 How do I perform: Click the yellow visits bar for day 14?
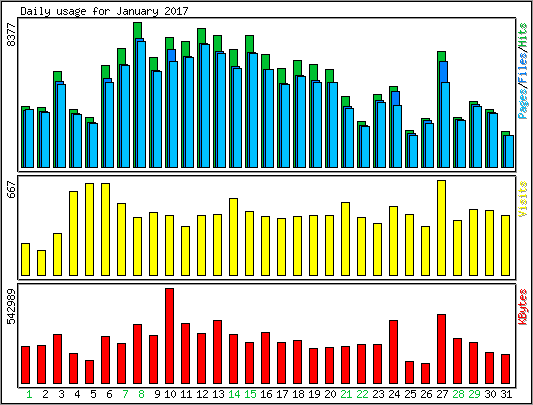click(234, 237)
